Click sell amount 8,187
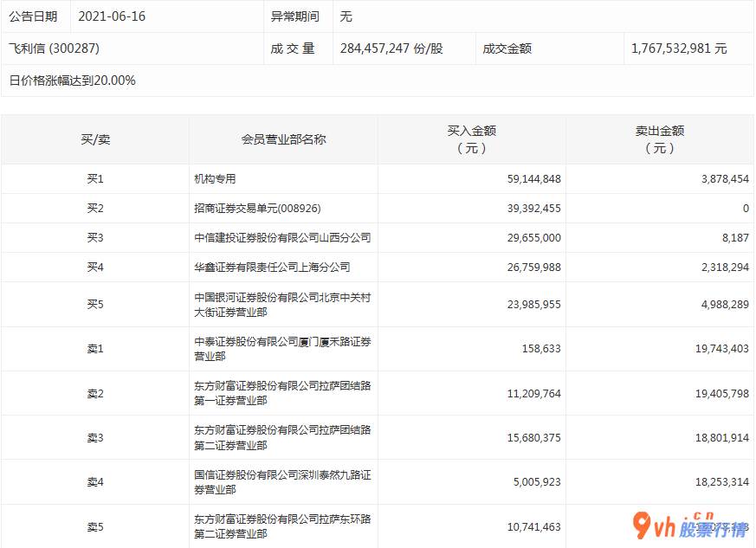This screenshot has height=548, width=756. click(735, 237)
